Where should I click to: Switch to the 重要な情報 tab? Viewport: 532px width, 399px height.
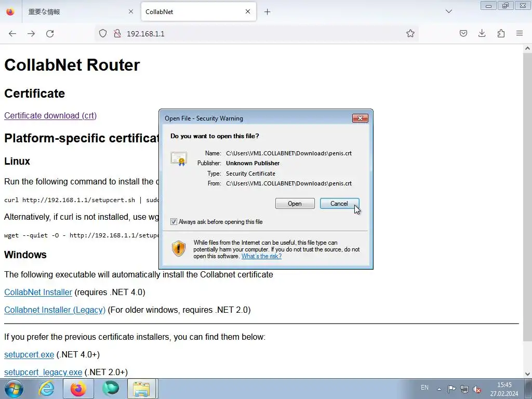(81, 12)
